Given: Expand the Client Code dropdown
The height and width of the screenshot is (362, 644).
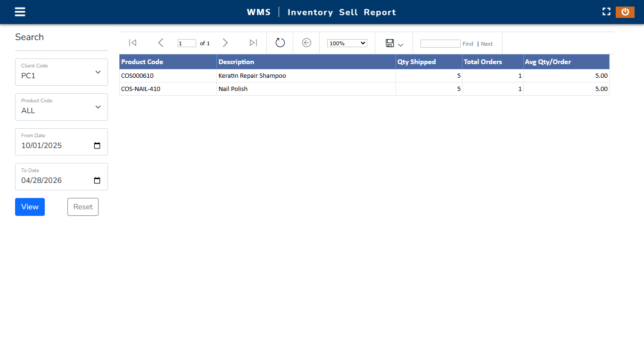Looking at the screenshot, I should (x=61, y=72).
